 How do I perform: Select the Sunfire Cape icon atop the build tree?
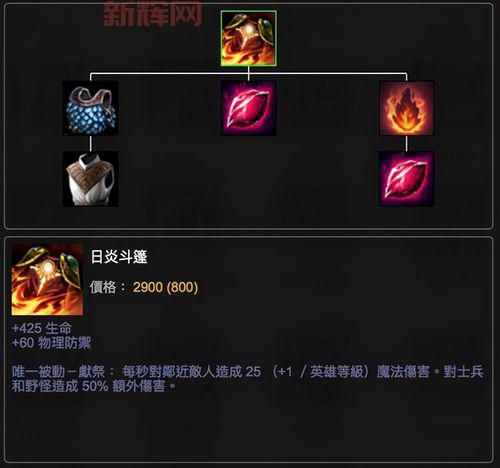coord(248,38)
